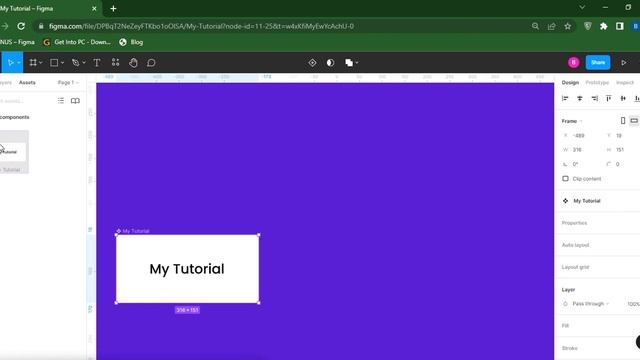Image resolution: width=640 pixels, height=360 pixels.
Task: Click the share page icon in address bar
Action: coord(551,26)
